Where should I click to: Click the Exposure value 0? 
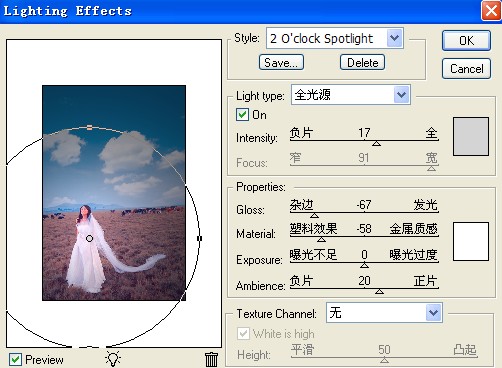pos(364,255)
